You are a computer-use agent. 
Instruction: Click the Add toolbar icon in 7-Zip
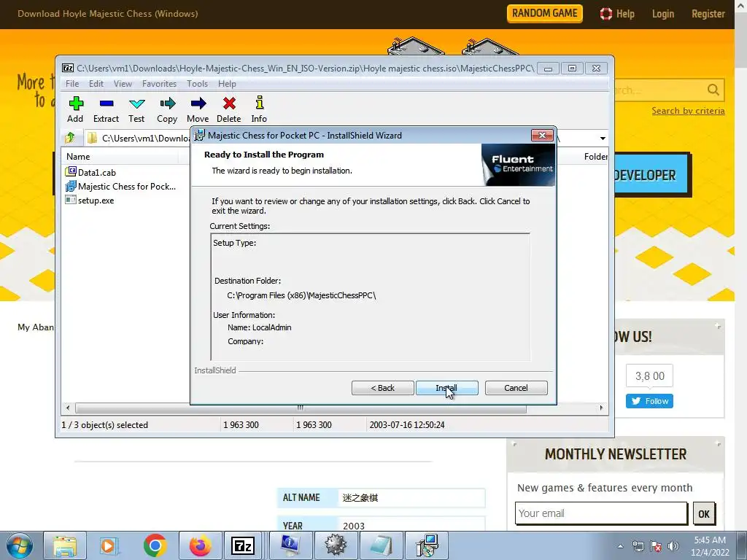click(75, 109)
